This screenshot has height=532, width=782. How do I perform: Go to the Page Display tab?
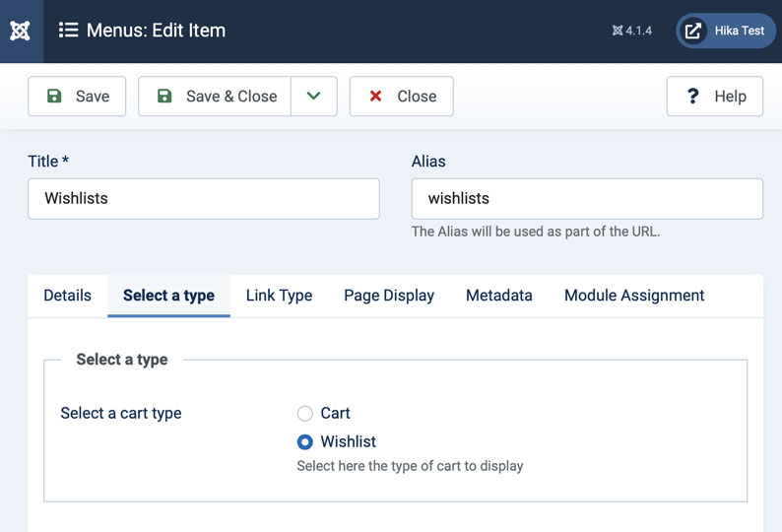[x=389, y=296]
